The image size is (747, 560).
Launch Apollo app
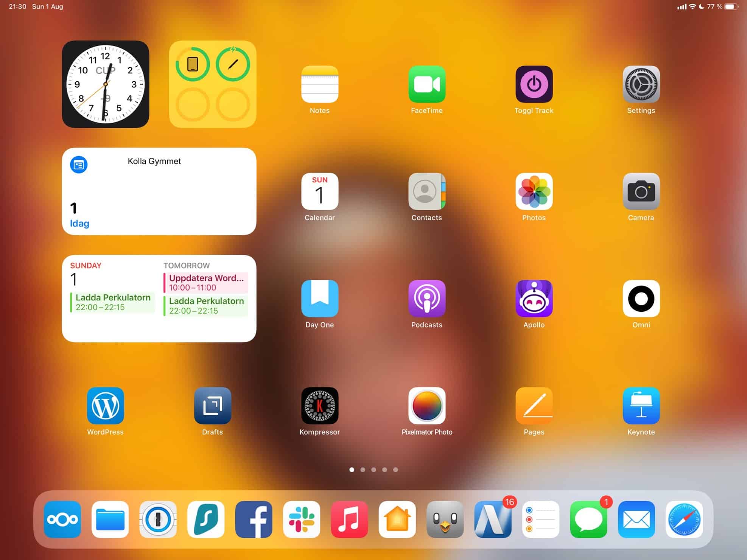point(534,299)
